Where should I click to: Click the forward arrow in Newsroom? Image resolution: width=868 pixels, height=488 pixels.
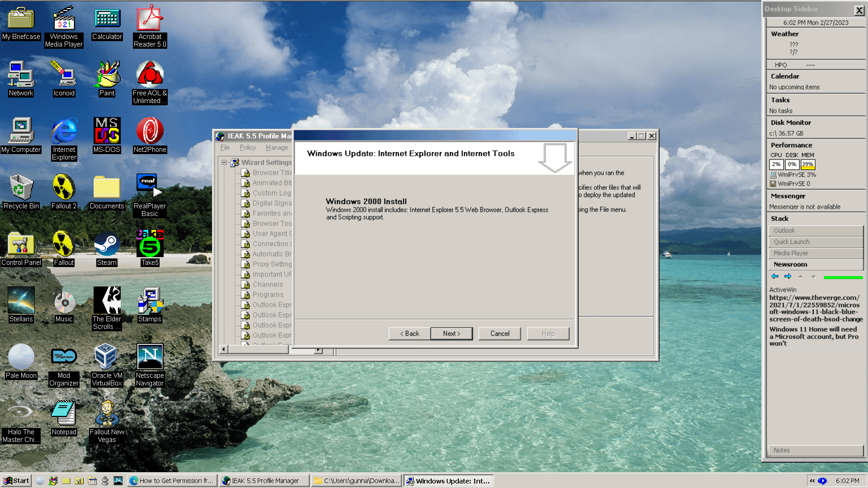click(788, 276)
